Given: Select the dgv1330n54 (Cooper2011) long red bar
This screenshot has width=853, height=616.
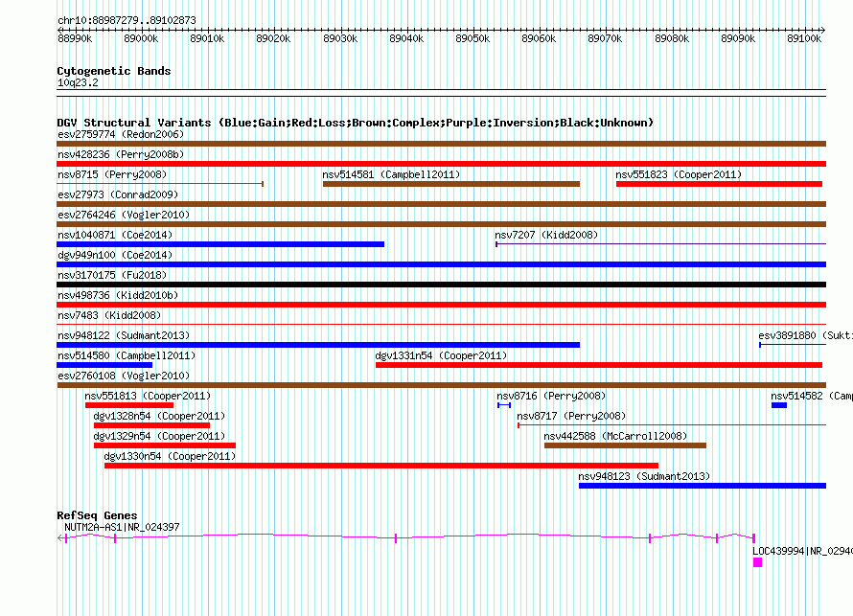Looking at the screenshot, I should pyautogui.click(x=381, y=466).
